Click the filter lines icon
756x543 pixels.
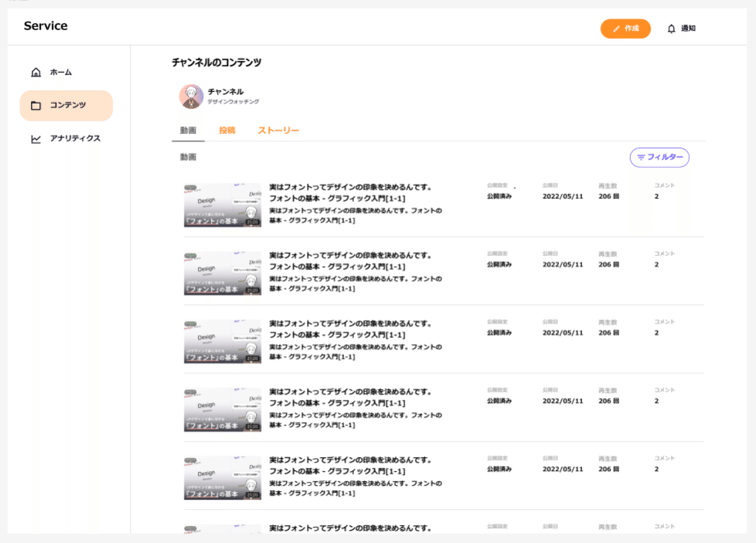641,157
